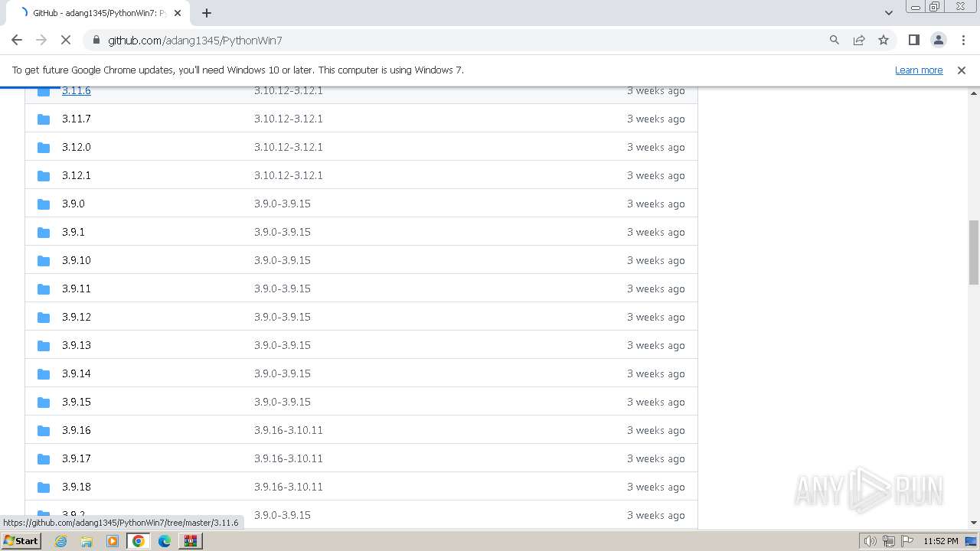Click the zoom magnifier icon in address bar
The height and width of the screenshot is (551, 980).
point(835,40)
